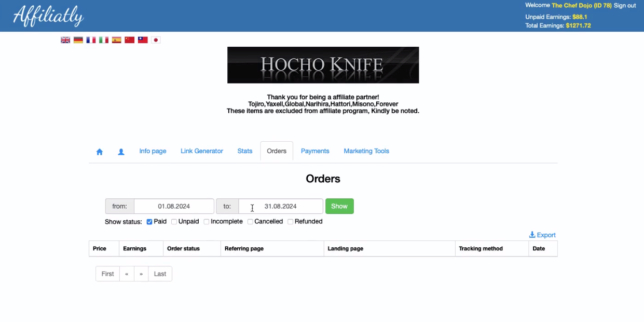The image size is (644, 322).
Task: Click the Total Earnings $1271.72 value
Action: [578, 25]
